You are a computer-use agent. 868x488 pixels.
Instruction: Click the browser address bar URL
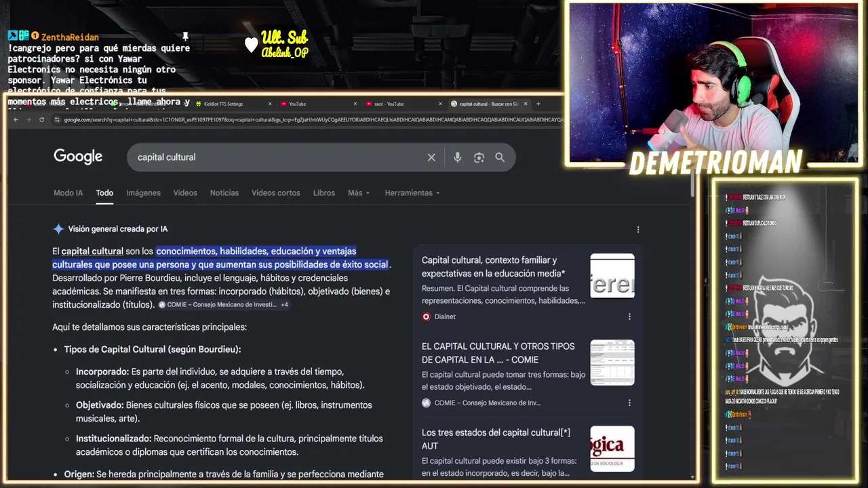coord(312,120)
